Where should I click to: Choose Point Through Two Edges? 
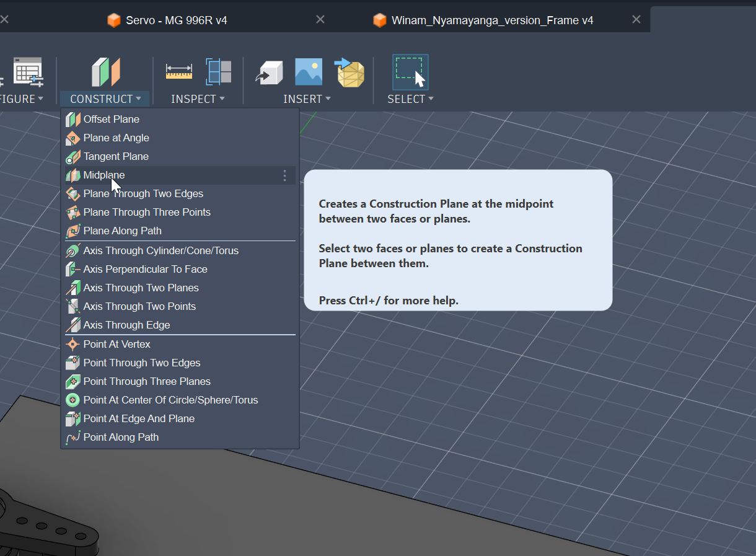180,363
